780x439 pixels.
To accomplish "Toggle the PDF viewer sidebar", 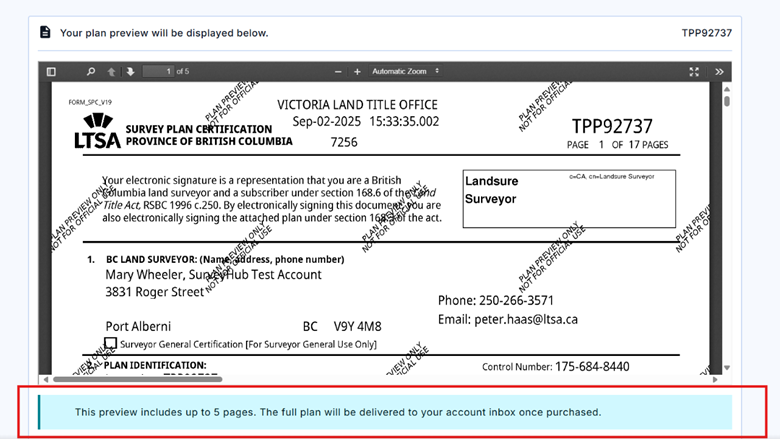I will 52,72.
